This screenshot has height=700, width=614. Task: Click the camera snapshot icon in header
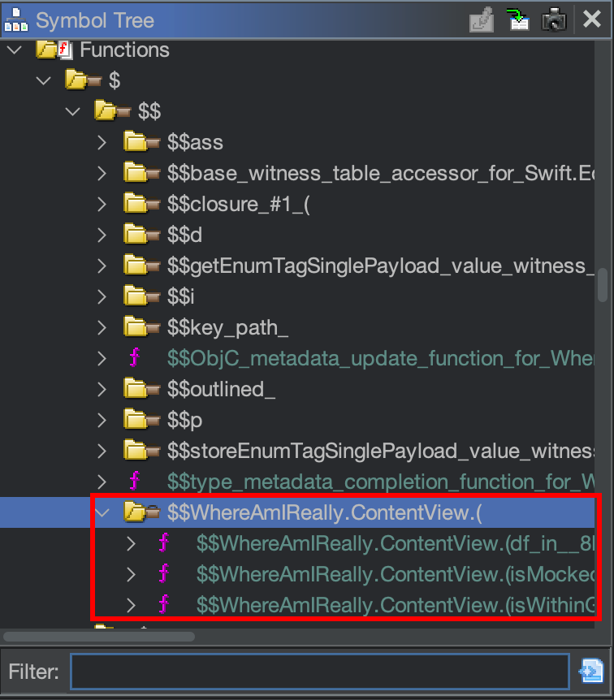click(554, 19)
